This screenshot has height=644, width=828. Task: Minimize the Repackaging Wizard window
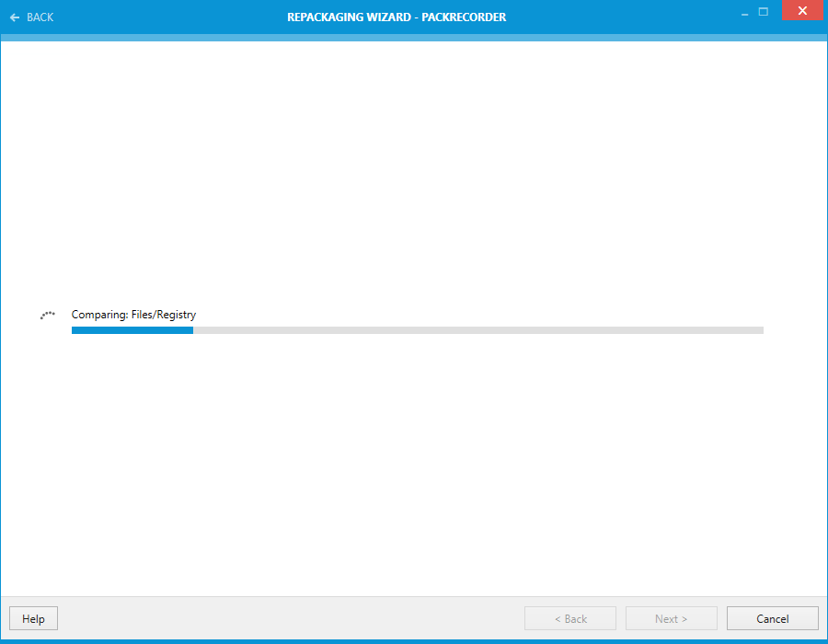click(743, 12)
